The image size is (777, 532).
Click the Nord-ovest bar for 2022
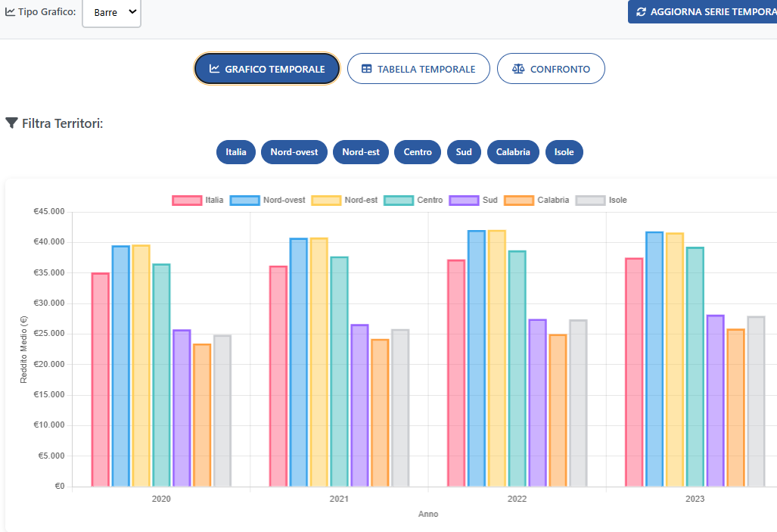pos(477,359)
